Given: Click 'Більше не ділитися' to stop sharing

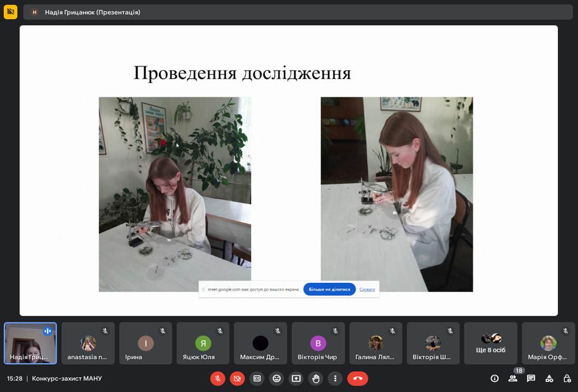Looking at the screenshot, I should (329, 290).
